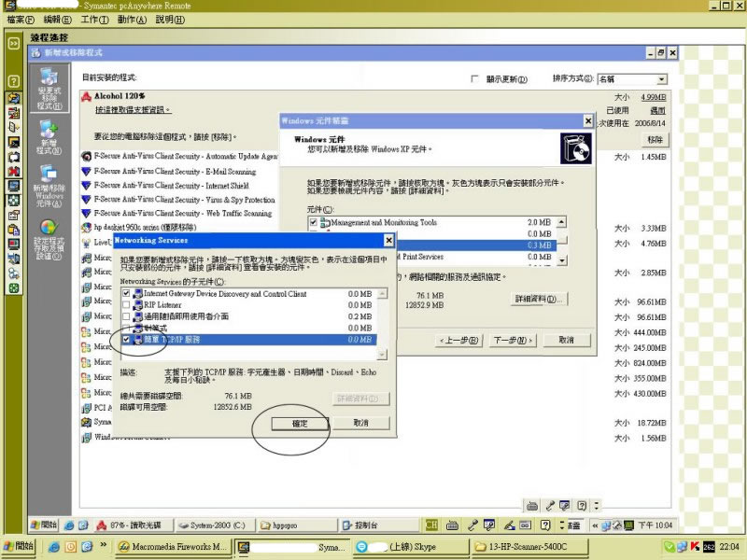Select Change or Remove Programs (變更或移除程式)
747x560 pixels.
[x=49, y=89]
